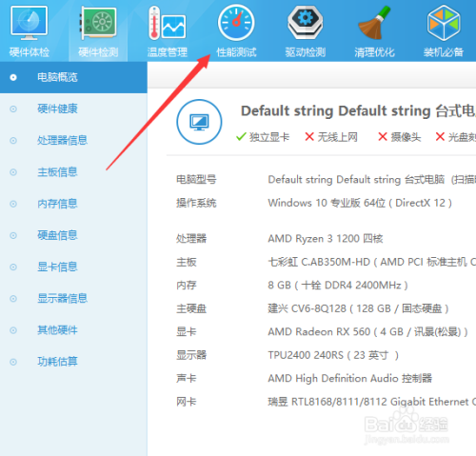Open 显卡信息 graphics card section
The width and height of the screenshot is (476, 456).
[57, 267]
